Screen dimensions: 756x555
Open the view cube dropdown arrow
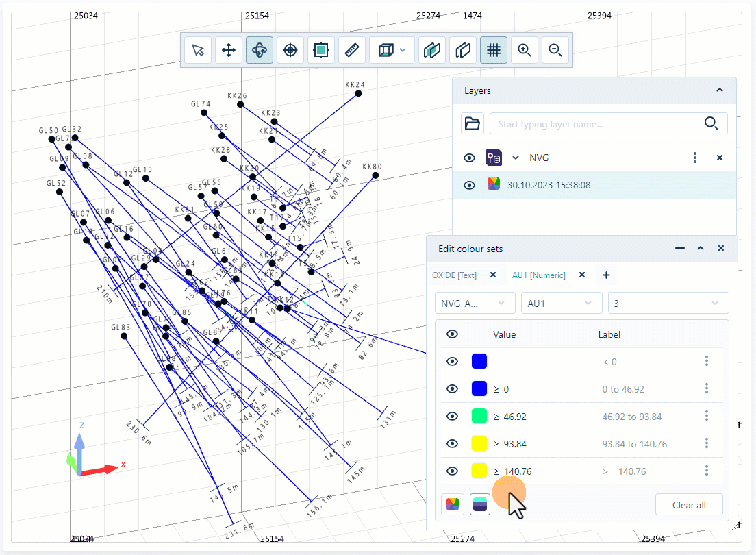[x=403, y=49]
